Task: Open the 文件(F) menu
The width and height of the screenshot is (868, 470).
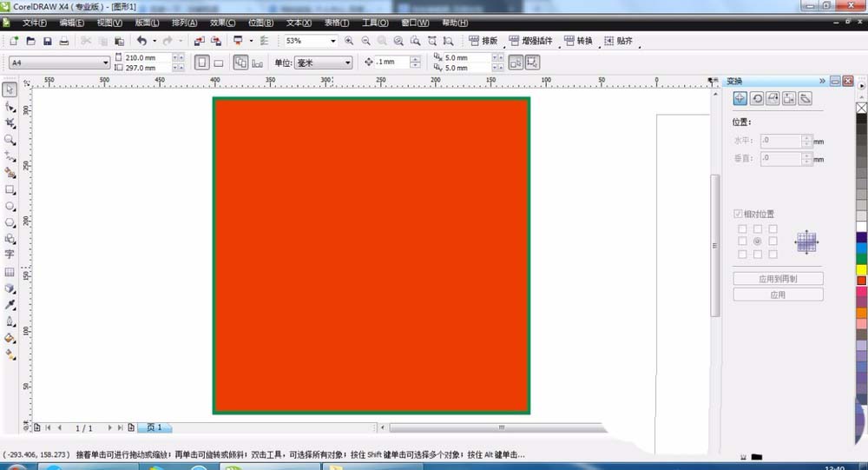Action: 35,23
